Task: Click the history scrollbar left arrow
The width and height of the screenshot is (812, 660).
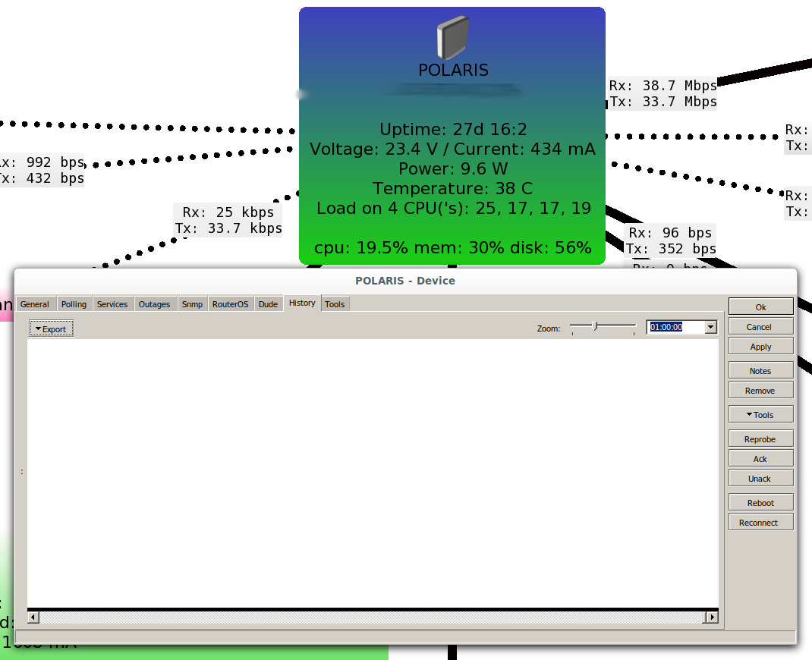Action: (33, 617)
